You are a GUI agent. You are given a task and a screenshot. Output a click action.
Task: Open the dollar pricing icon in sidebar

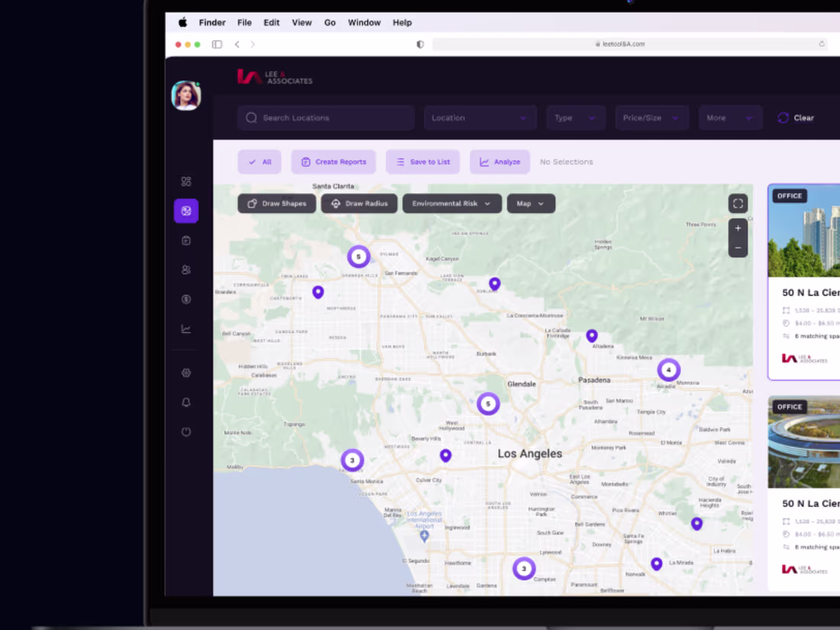click(x=186, y=299)
